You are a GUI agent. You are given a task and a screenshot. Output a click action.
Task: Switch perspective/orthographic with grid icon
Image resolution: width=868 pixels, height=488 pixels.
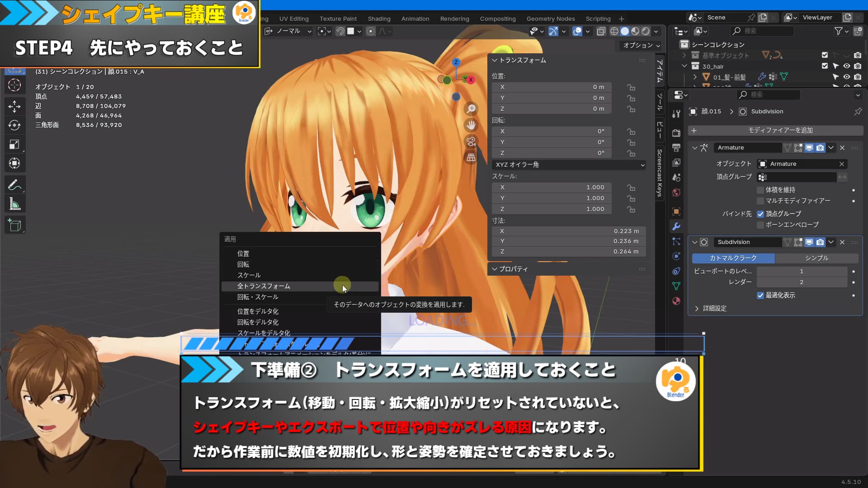tap(471, 158)
